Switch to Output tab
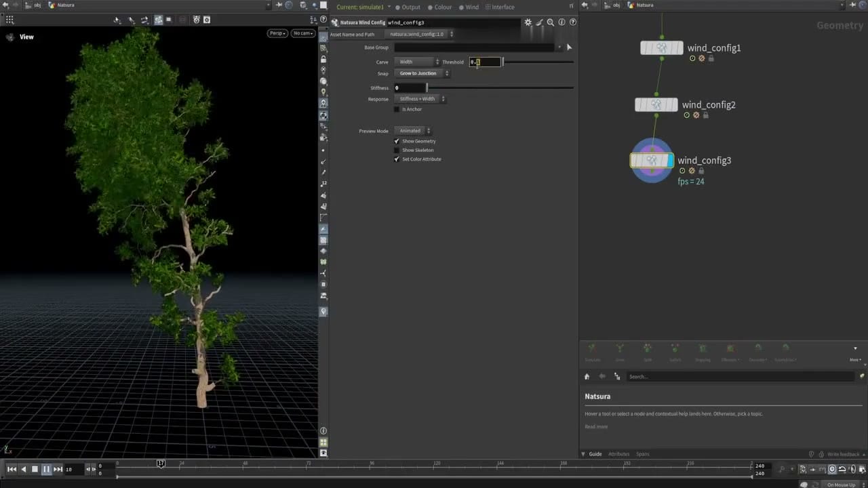 [408, 7]
